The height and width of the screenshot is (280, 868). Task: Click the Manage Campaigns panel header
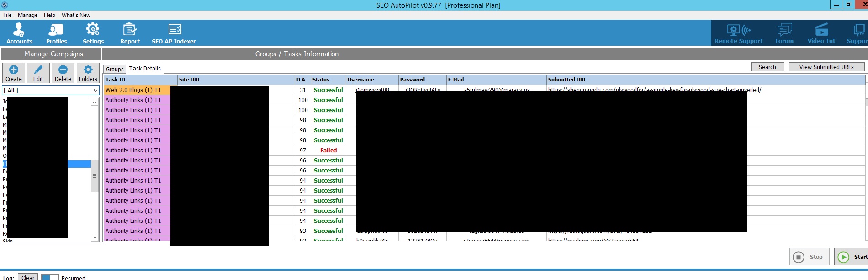(51, 54)
